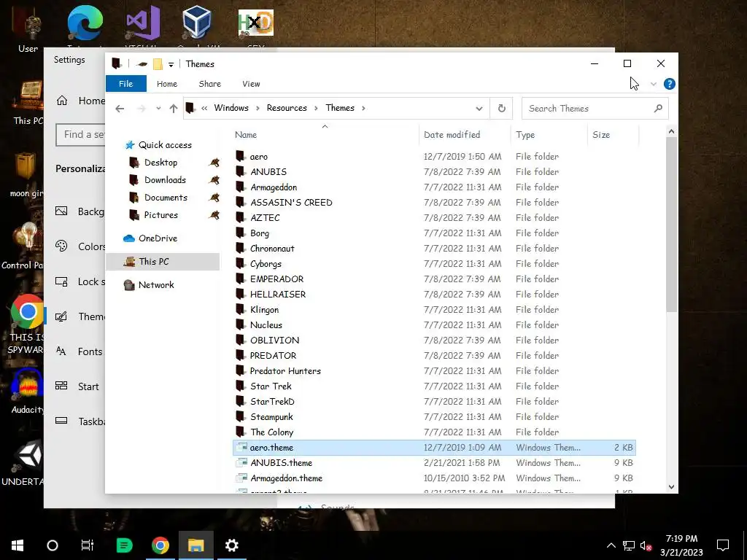The height and width of the screenshot is (560, 747).
Task: Open Visual Studio desktop icon
Action: pos(142,23)
